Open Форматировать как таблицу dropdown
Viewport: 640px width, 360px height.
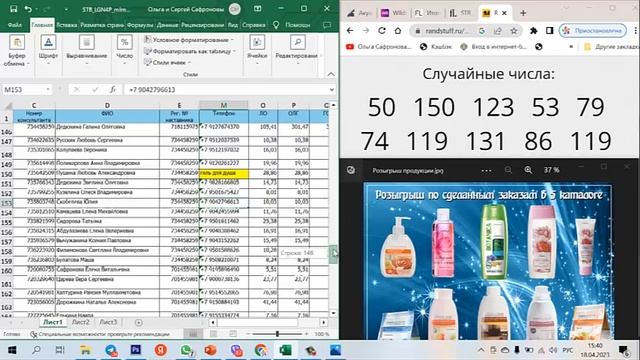coord(190,51)
